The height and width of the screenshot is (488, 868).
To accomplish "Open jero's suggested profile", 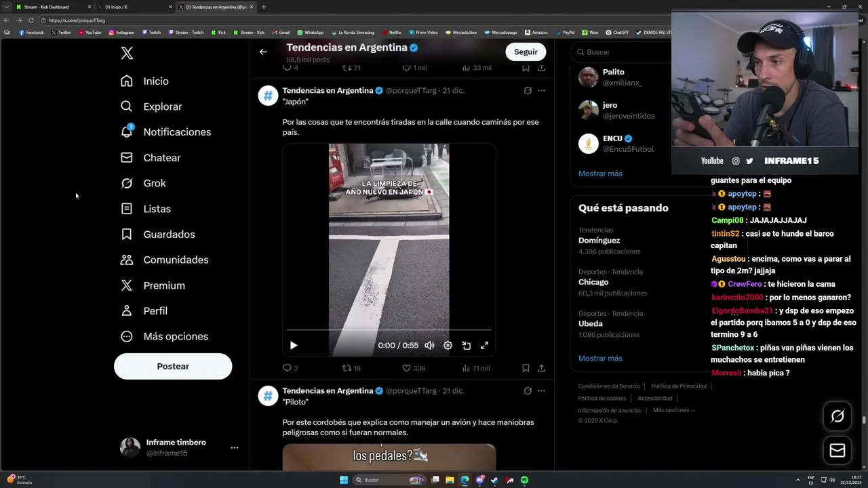I will (x=620, y=110).
